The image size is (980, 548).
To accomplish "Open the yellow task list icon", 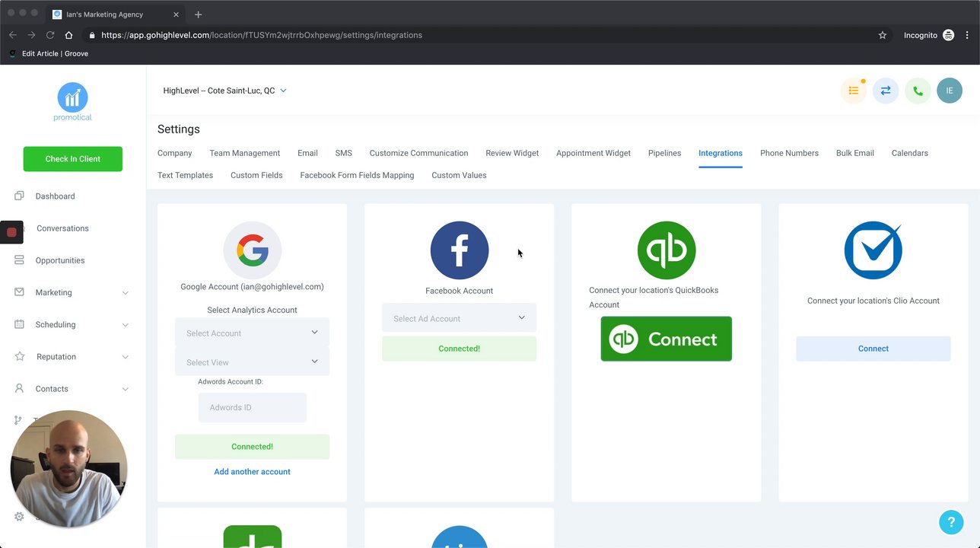I will (x=854, y=91).
